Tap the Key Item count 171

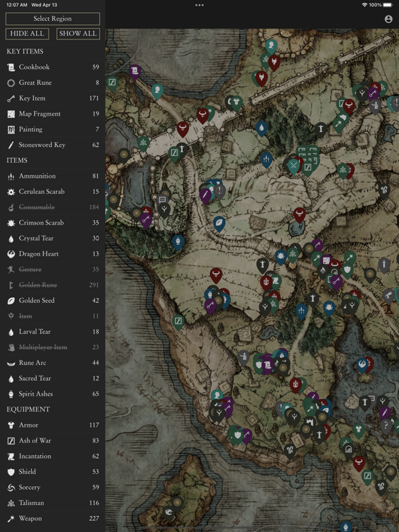coord(94,98)
